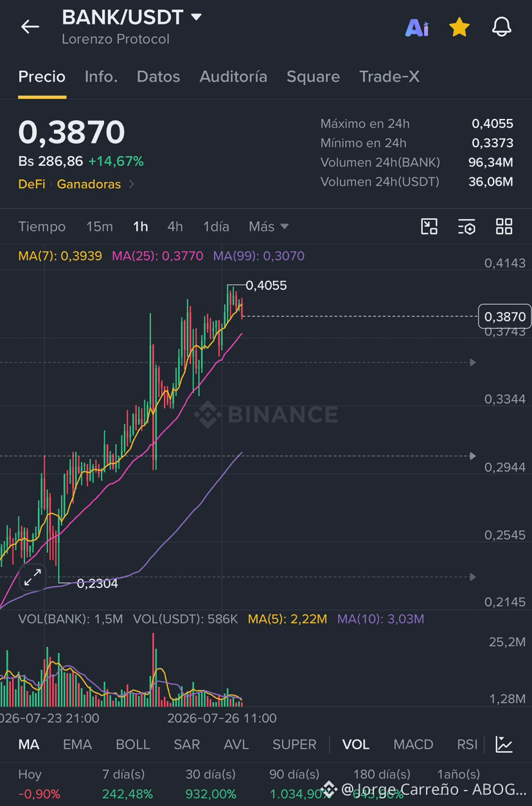This screenshot has height=806, width=532.
Task: Go back with the left arrow icon
Action: [x=30, y=26]
